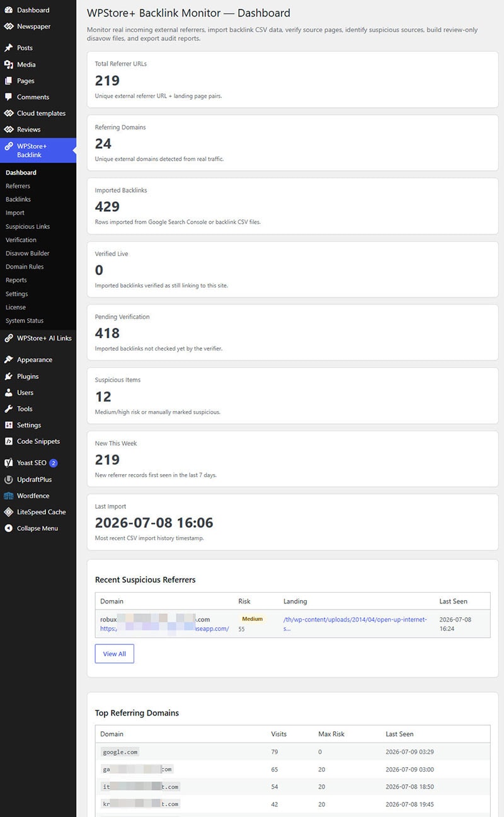504x817 pixels.
Task: Click the Plugins plug icon
Action: click(x=8, y=376)
